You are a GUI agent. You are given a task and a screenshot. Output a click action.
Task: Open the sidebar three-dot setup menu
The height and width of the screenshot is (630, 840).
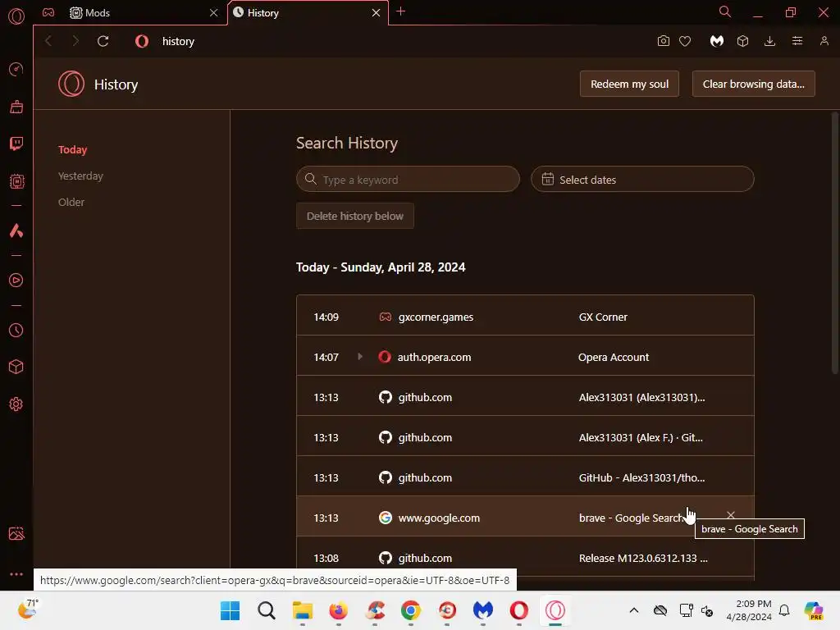click(x=16, y=573)
